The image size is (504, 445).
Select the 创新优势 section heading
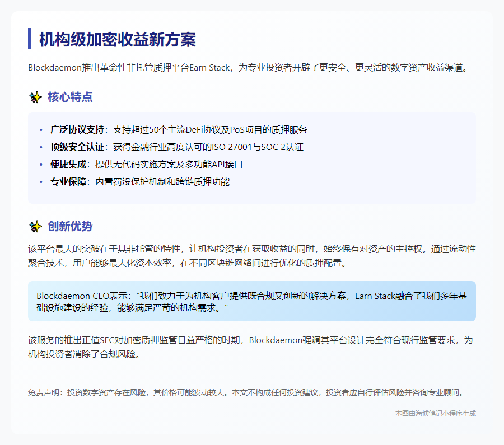(70, 226)
